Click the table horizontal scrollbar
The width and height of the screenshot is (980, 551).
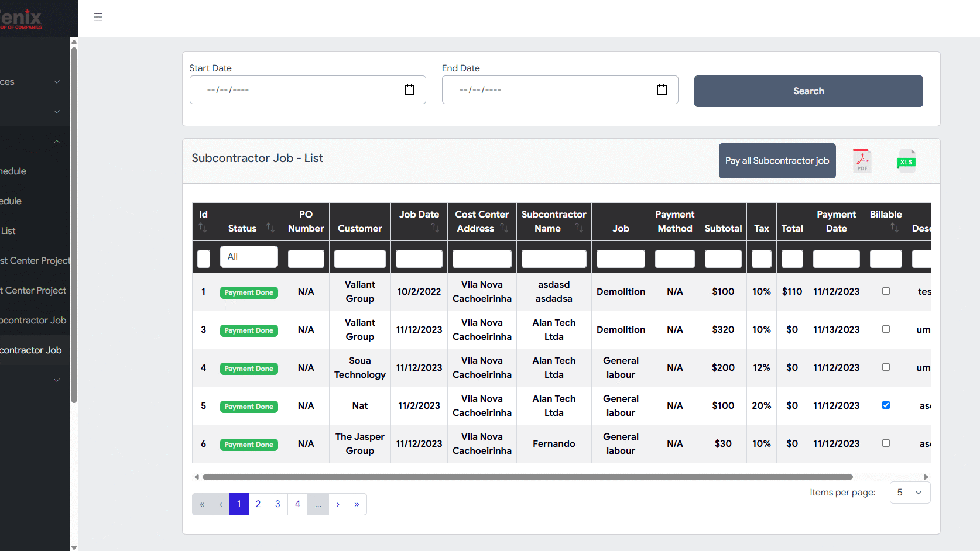(527, 477)
